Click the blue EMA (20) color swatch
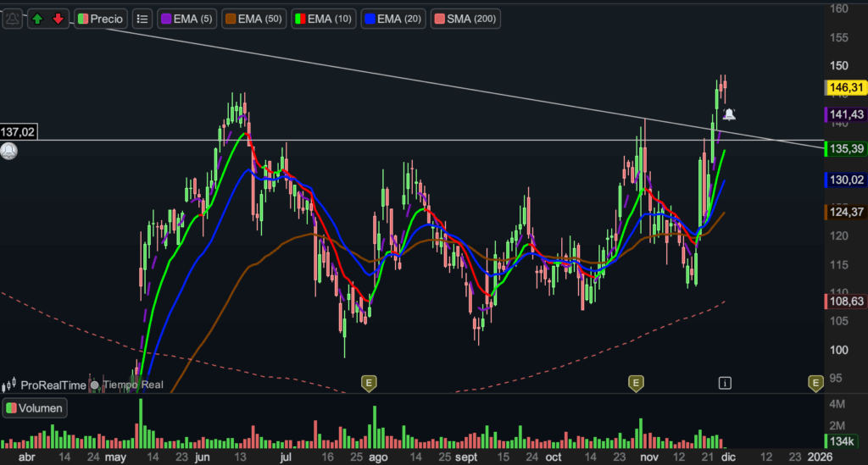The height and width of the screenshot is (465, 868). point(370,19)
